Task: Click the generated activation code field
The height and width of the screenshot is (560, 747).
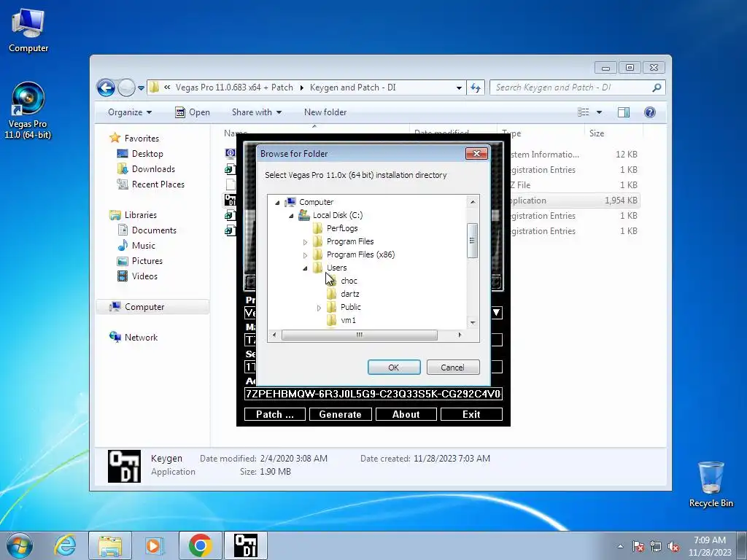Action: (373, 394)
